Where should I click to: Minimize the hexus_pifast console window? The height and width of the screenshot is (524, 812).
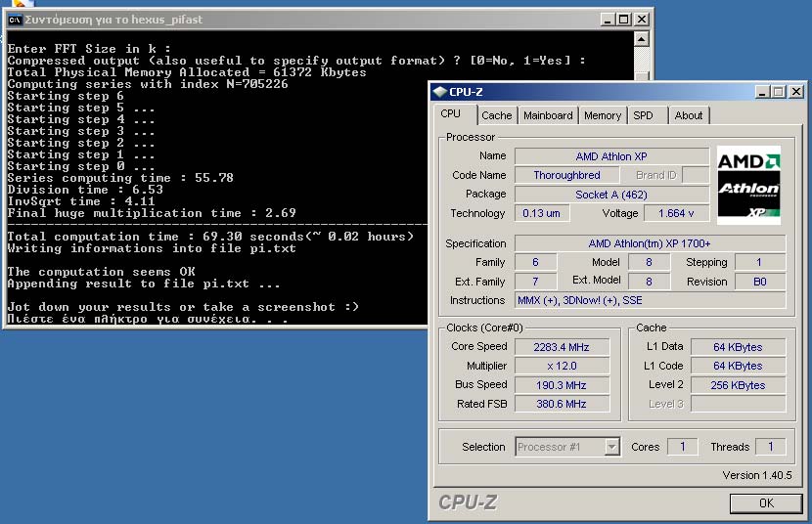click(x=607, y=20)
